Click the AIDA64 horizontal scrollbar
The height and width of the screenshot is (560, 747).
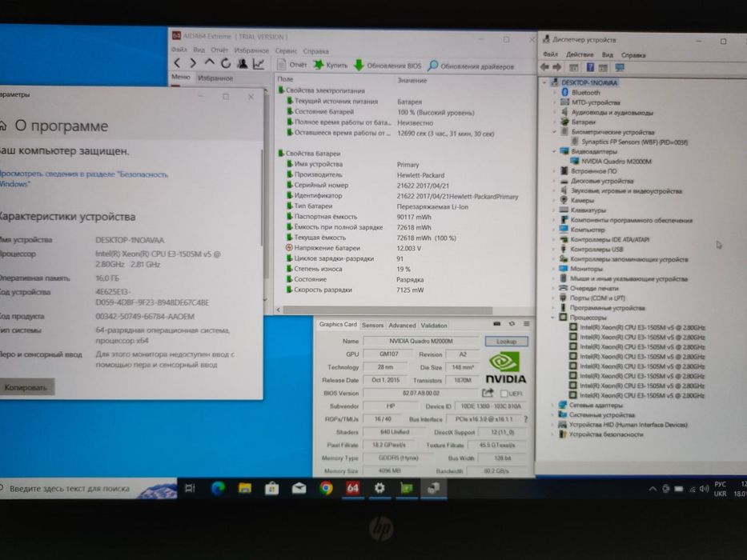pyautogui.click(x=388, y=310)
